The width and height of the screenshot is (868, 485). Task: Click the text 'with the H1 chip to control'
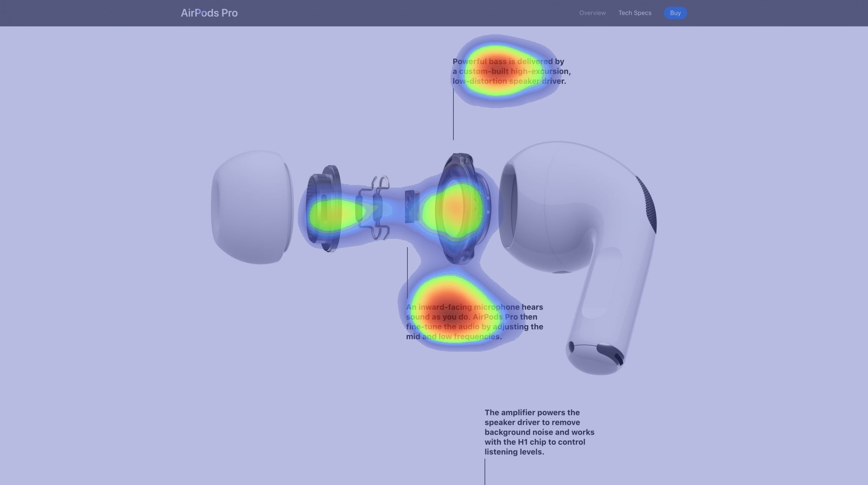[535, 442]
